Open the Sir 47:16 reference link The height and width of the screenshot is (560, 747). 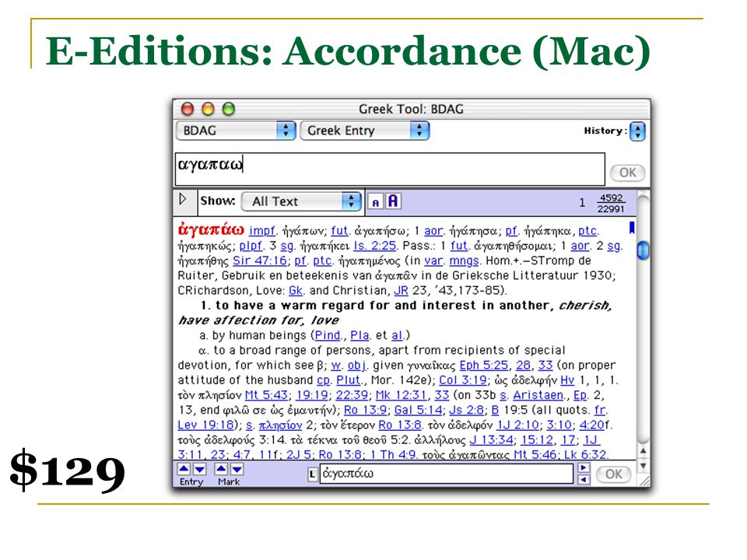260,261
